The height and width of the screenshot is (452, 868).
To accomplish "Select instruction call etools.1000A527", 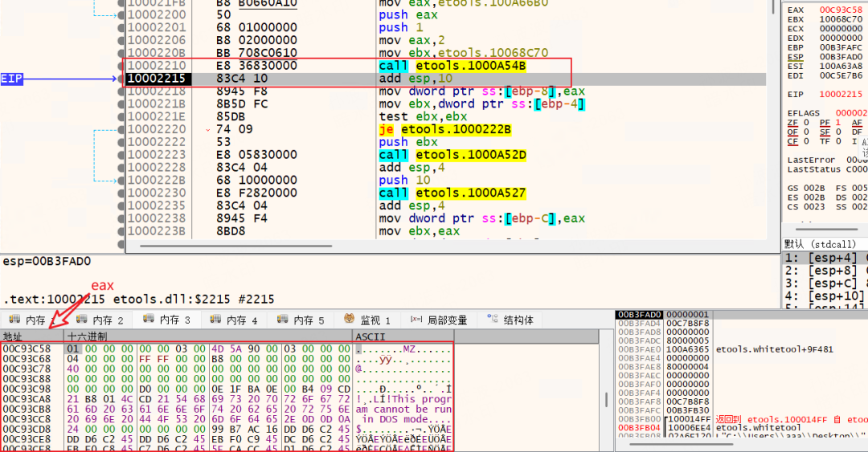I will pyautogui.click(x=452, y=193).
